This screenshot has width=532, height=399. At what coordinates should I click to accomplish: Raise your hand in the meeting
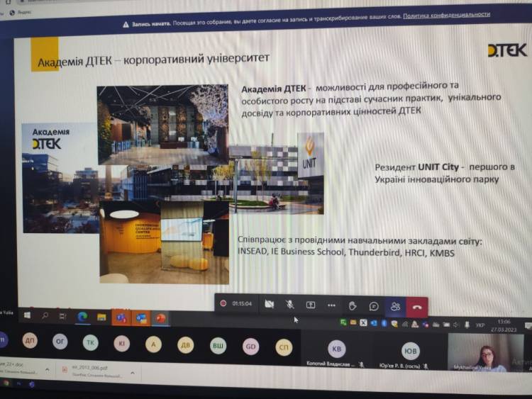pyautogui.click(x=353, y=305)
